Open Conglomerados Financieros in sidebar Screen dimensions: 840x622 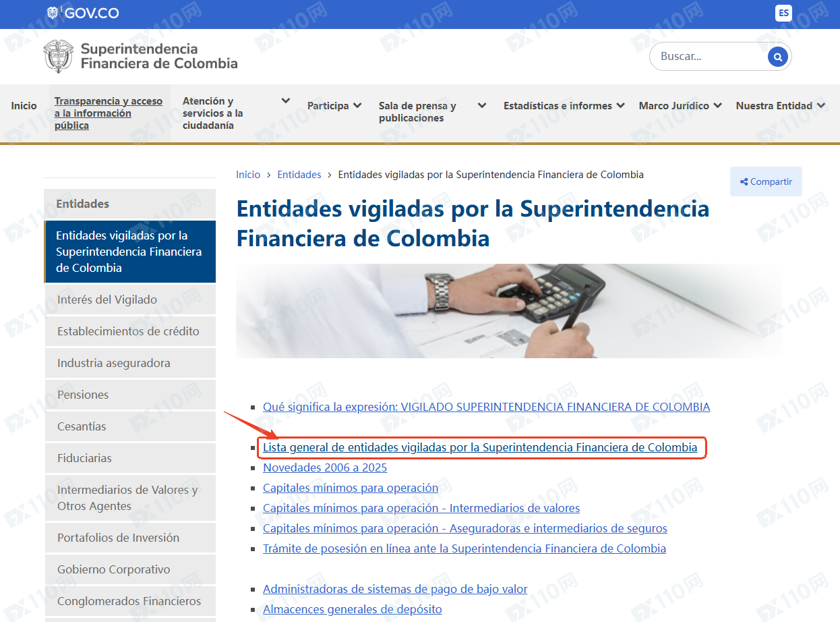[130, 601]
